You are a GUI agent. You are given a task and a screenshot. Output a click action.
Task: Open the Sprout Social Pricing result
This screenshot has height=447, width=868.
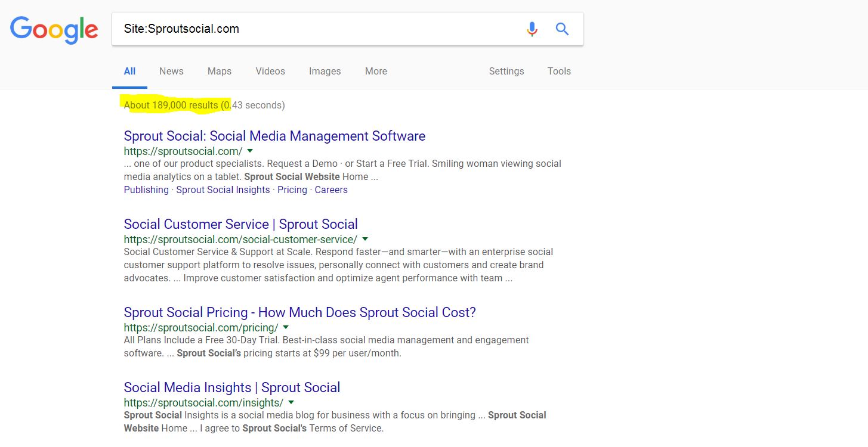click(x=298, y=312)
